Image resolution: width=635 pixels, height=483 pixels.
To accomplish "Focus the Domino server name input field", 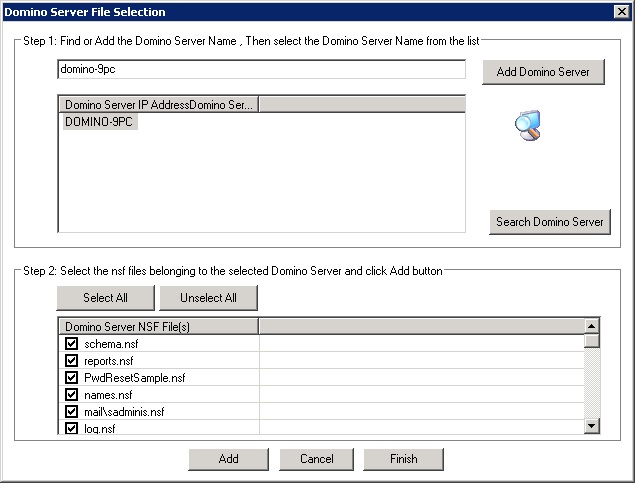I will 262,69.
